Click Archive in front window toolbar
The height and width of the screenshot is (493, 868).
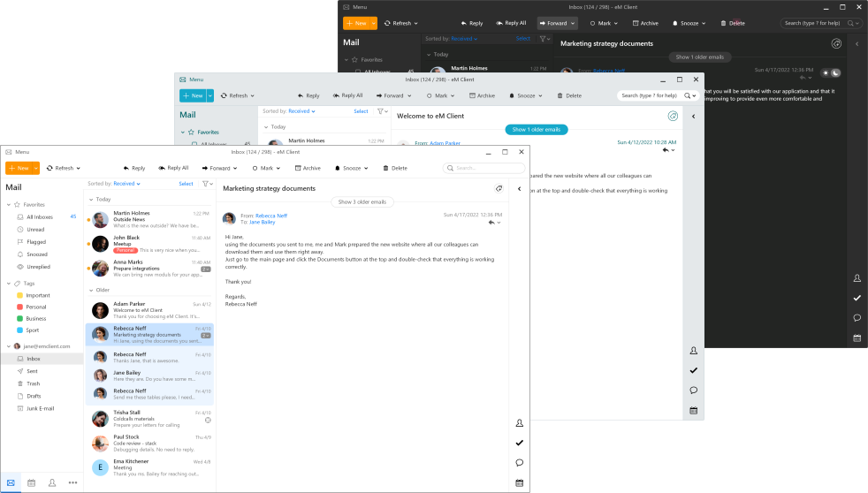point(308,168)
